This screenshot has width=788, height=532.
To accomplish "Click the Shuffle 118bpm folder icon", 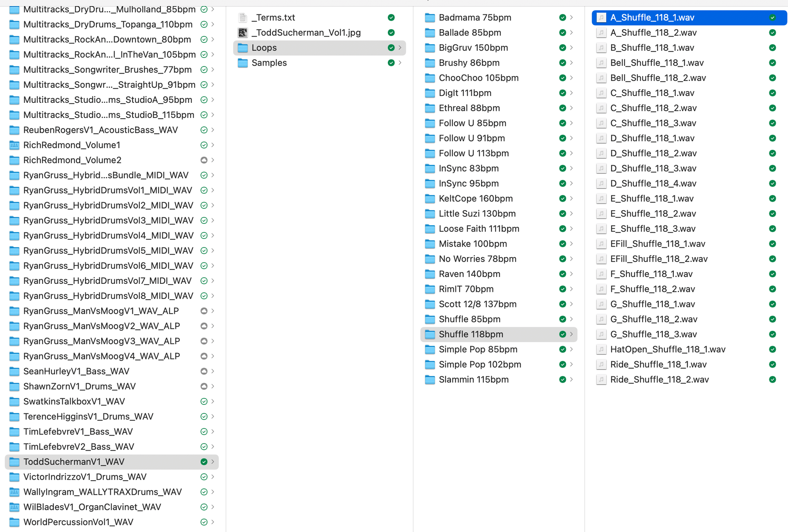I will (x=430, y=334).
